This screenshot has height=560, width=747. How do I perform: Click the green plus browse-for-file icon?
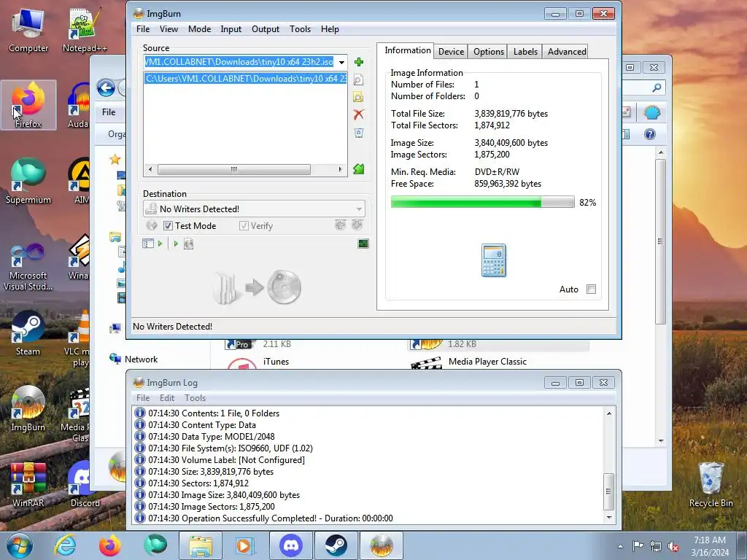359,62
